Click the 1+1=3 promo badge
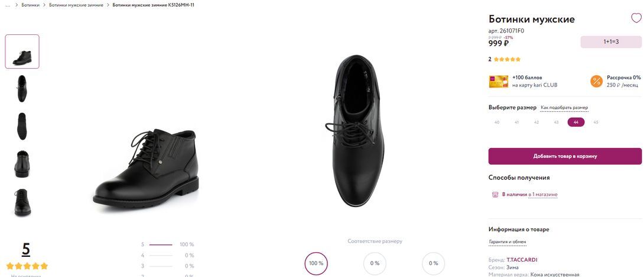Viewport: 644px width, 277px height. tap(611, 42)
